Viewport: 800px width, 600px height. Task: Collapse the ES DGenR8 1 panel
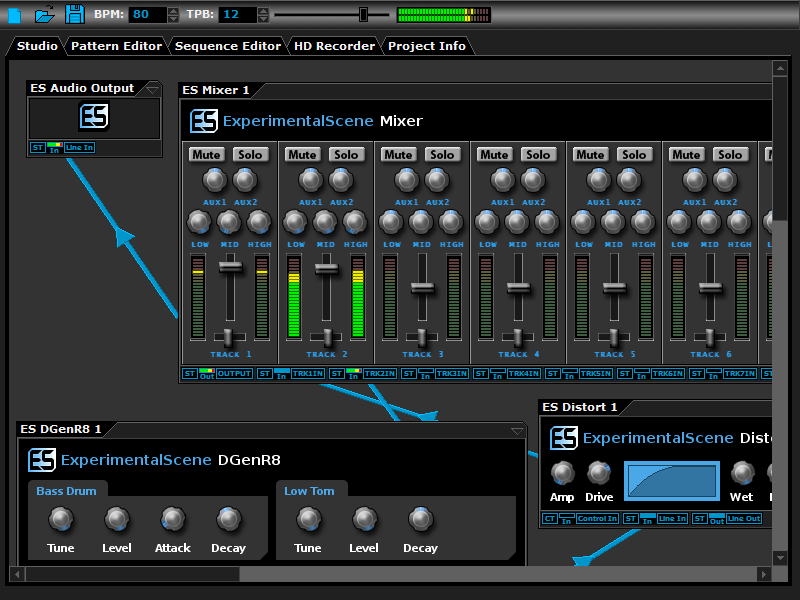[518, 428]
